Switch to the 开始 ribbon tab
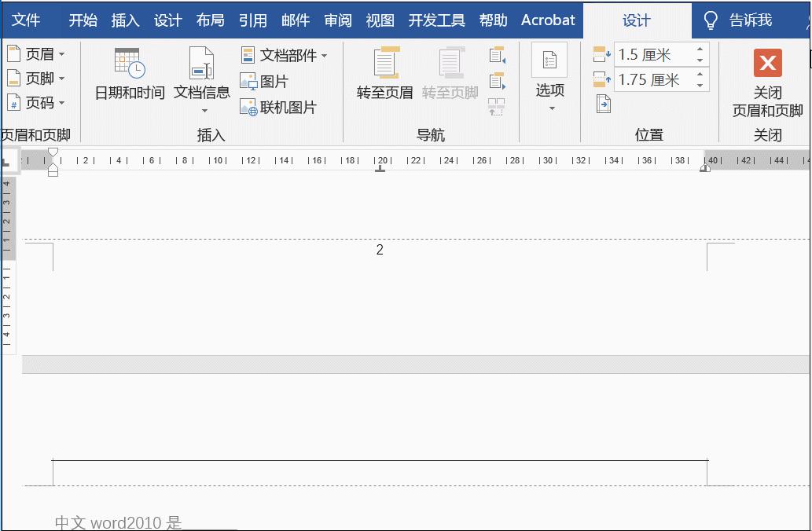This screenshot has height=531, width=812. 83,20
